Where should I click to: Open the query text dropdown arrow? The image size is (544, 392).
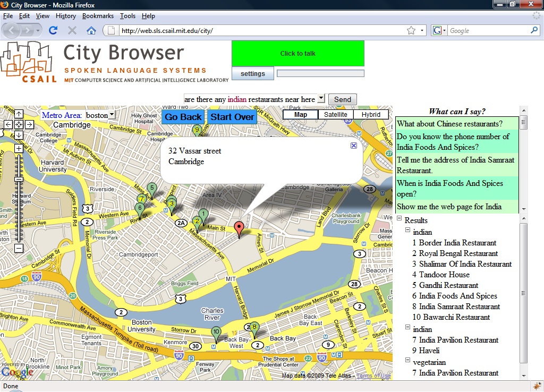321,99
